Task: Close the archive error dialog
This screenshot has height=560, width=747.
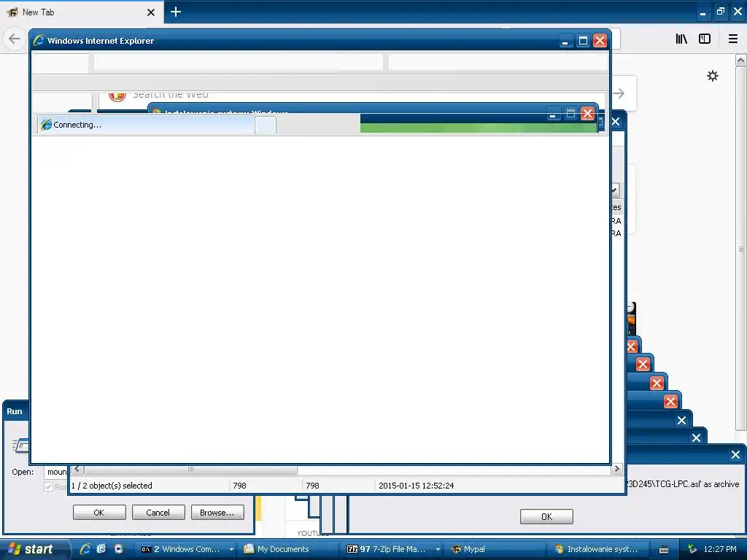Action: [x=735, y=455]
